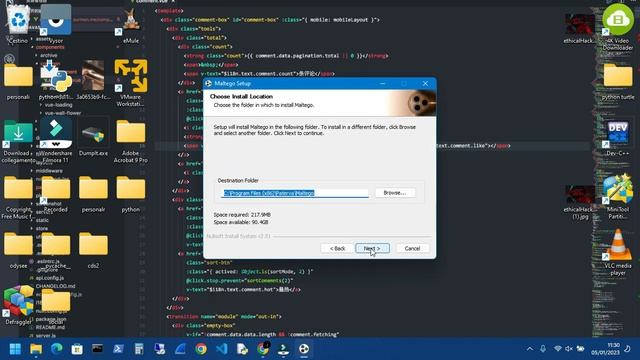
Task: Open Chrome icon without badge in taskbar
Action: (201, 349)
